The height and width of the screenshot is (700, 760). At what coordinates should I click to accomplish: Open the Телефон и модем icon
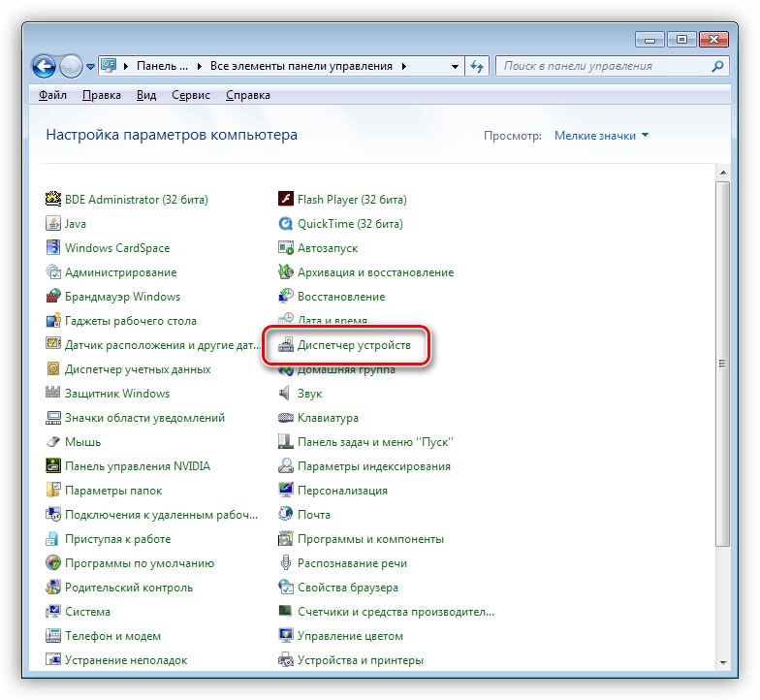(x=52, y=636)
